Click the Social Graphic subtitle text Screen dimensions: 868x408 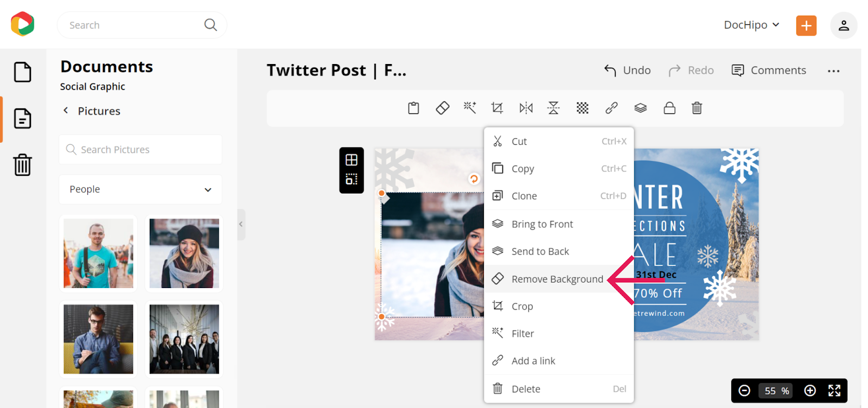(x=93, y=87)
